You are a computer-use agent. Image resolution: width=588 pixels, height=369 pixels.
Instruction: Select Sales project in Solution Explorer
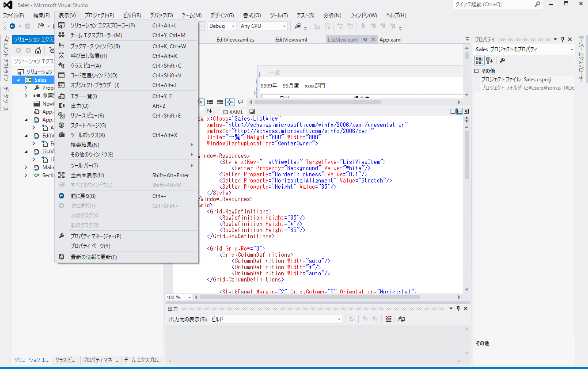tap(40, 80)
